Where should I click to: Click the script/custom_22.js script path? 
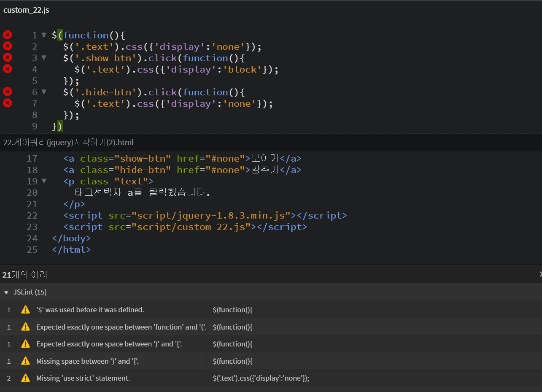click(x=191, y=227)
